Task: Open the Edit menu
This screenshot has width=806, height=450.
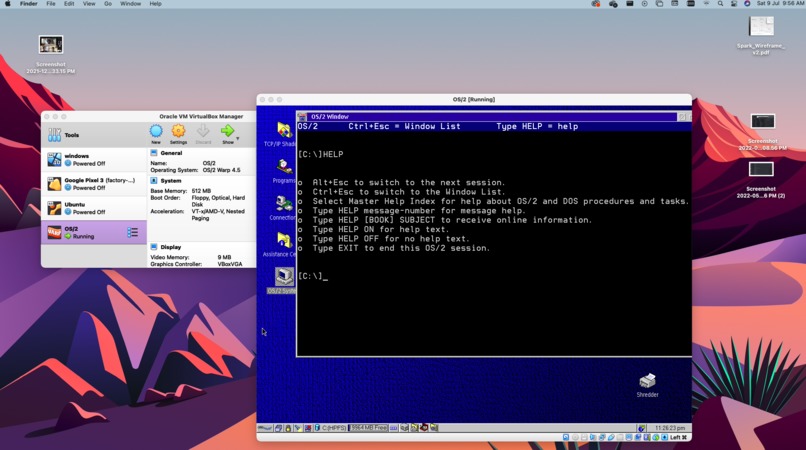Action: point(69,4)
